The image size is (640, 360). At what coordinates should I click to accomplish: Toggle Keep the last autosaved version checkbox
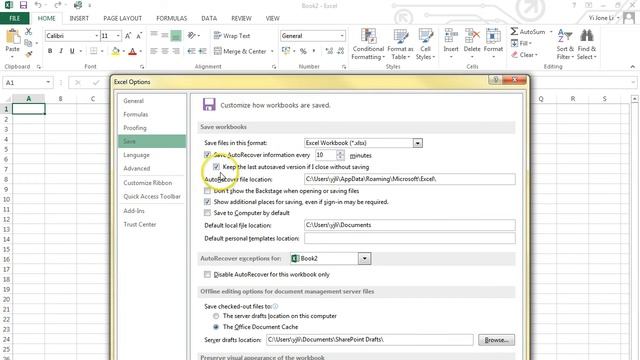coord(216,167)
